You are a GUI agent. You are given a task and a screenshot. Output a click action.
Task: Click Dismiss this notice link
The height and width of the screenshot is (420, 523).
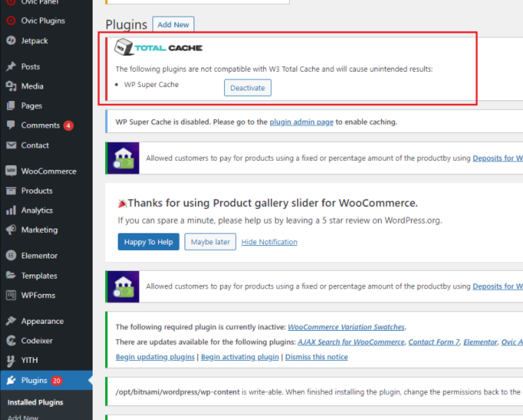pyautogui.click(x=317, y=357)
